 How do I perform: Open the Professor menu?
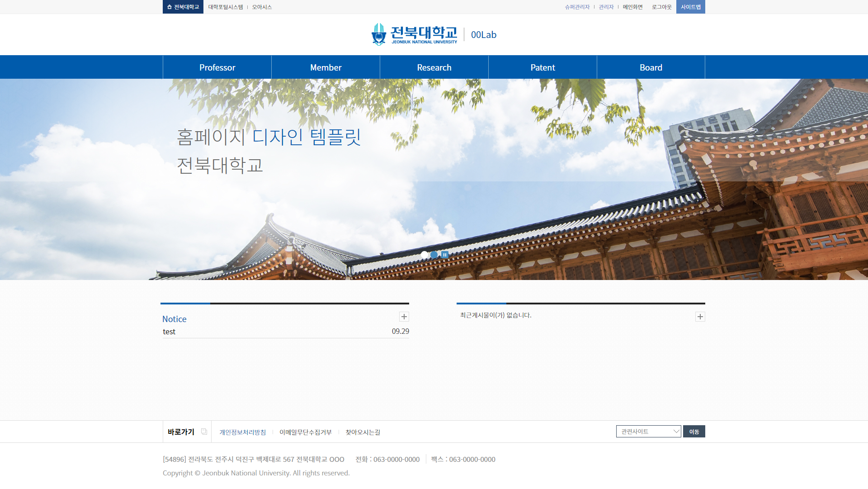(x=217, y=67)
